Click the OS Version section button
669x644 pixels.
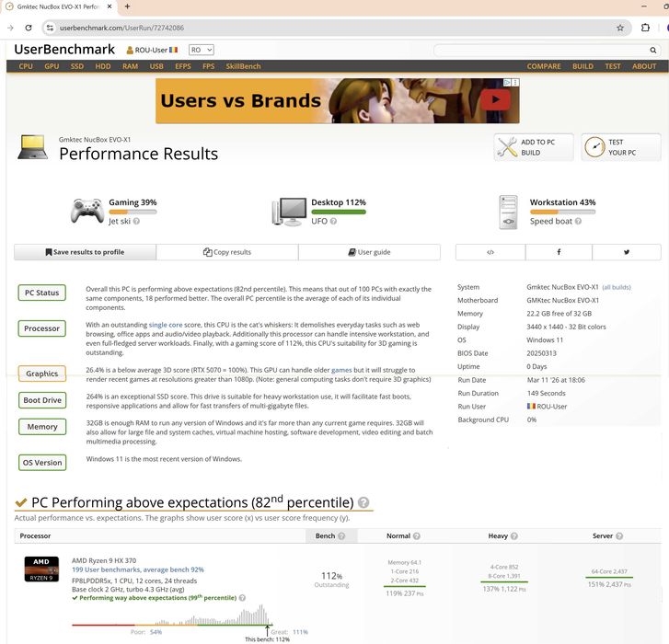tap(41, 463)
